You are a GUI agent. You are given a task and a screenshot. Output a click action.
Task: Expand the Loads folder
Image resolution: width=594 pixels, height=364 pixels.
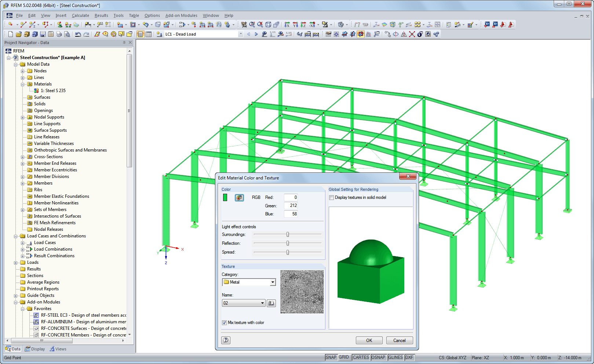[15, 263]
